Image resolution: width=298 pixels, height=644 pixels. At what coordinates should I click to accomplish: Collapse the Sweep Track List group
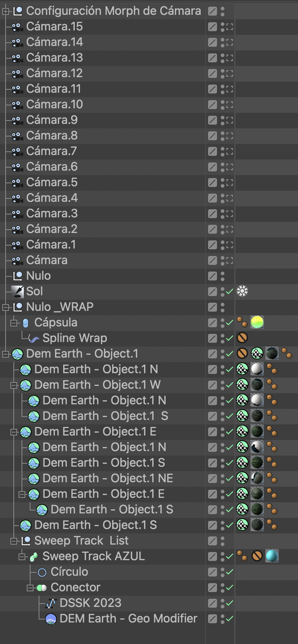click(13, 541)
